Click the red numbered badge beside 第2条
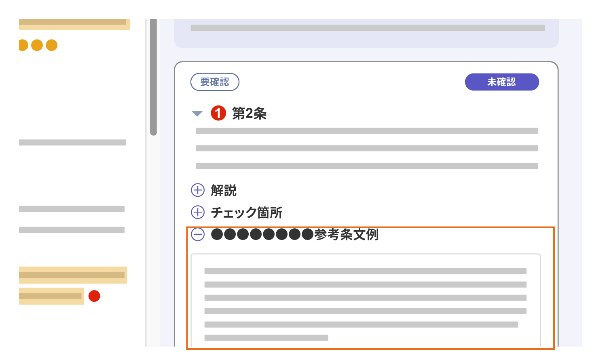 (x=218, y=114)
